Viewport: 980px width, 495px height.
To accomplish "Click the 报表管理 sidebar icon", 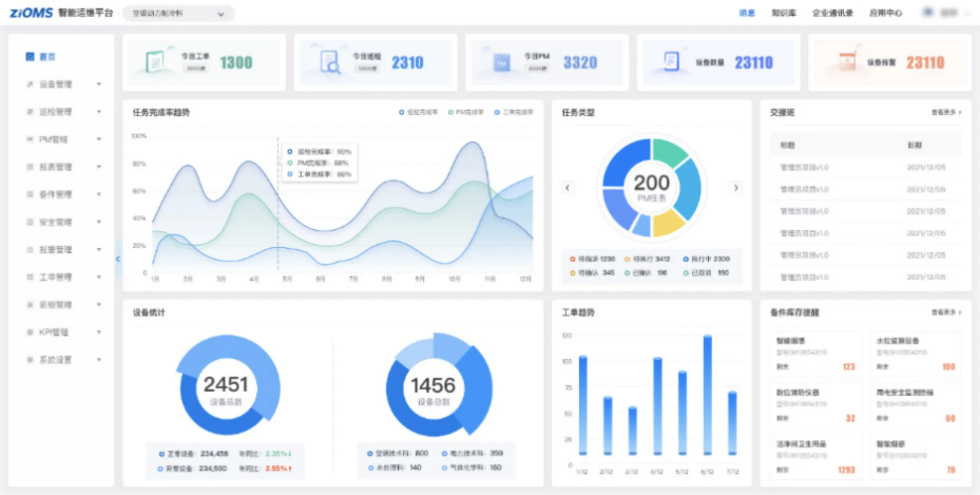I will click(x=30, y=167).
